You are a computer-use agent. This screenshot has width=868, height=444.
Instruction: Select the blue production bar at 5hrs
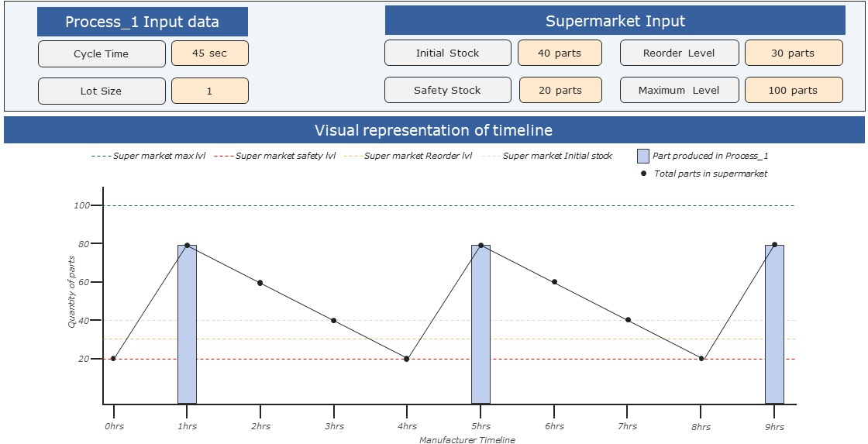(x=480, y=325)
